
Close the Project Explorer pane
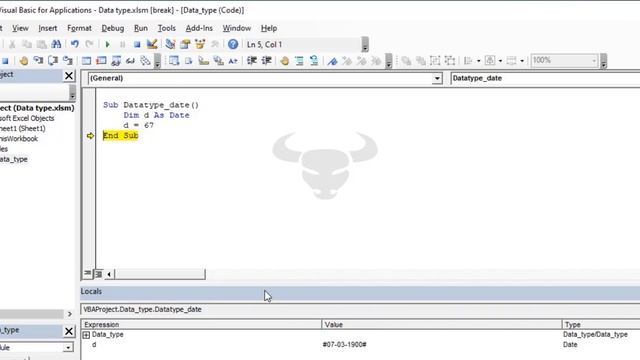click(69, 76)
